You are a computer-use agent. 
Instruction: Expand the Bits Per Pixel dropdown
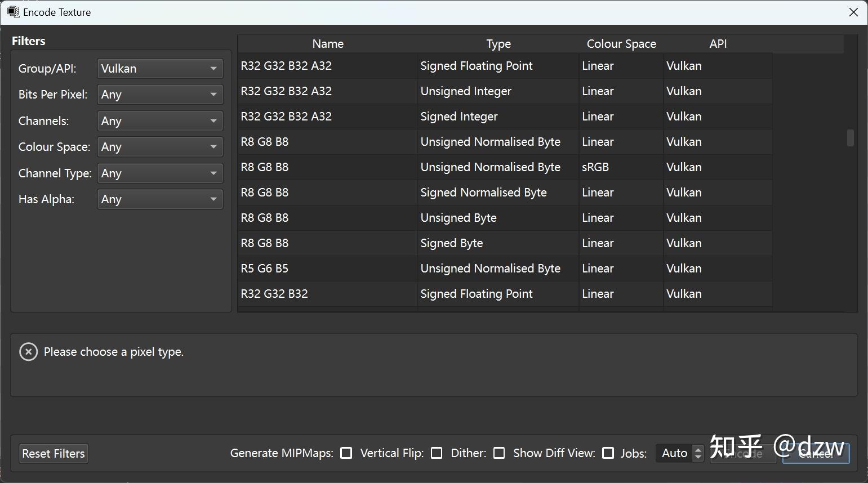(160, 95)
